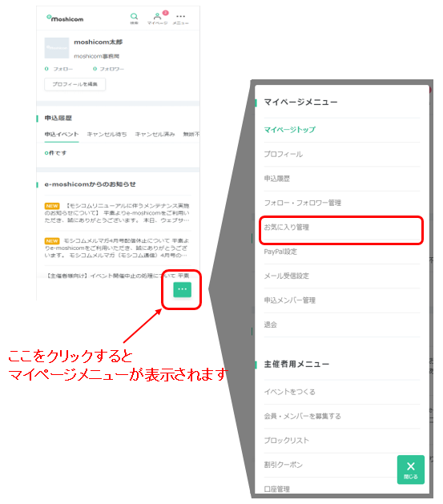Open 申込メンバー管理 menu item
This screenshot has height=504, width=443.
pyautogui.click(x=342, y=300)
